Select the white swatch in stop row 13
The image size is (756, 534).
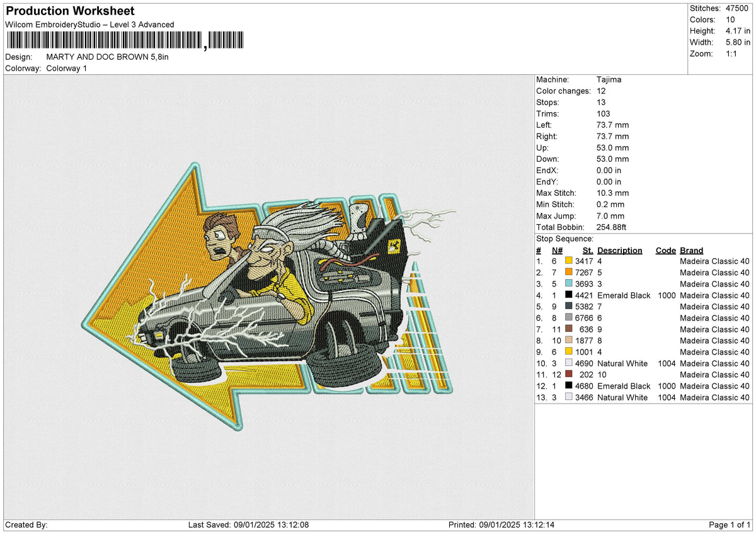click(x=569, y=397)
